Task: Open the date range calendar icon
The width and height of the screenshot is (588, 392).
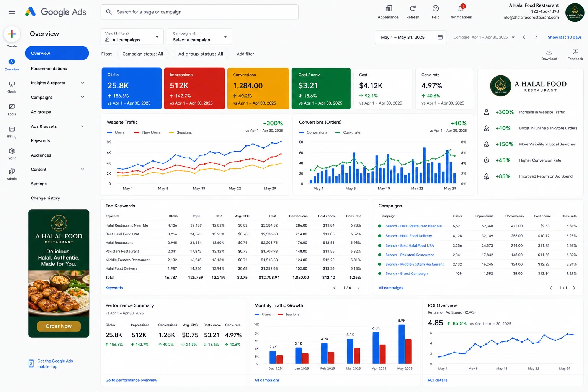Action: coord(440,37)
